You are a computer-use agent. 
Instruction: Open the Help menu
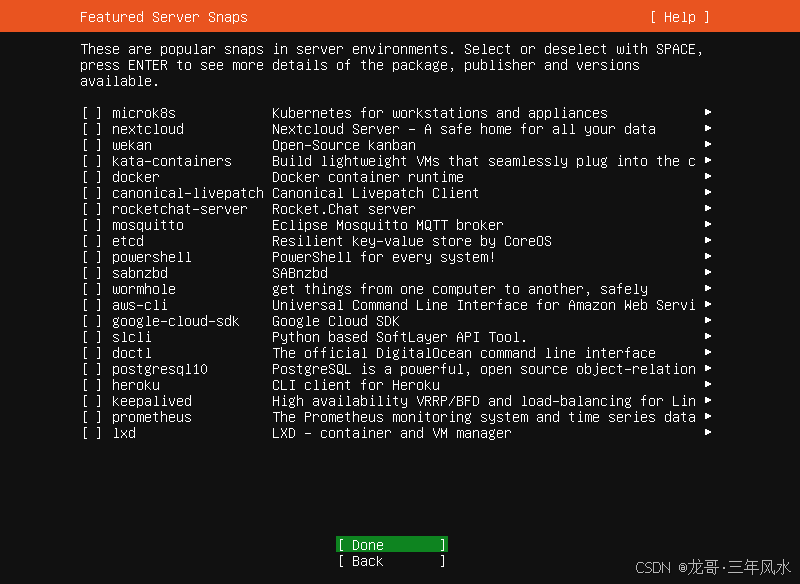[x=680, y=17]
